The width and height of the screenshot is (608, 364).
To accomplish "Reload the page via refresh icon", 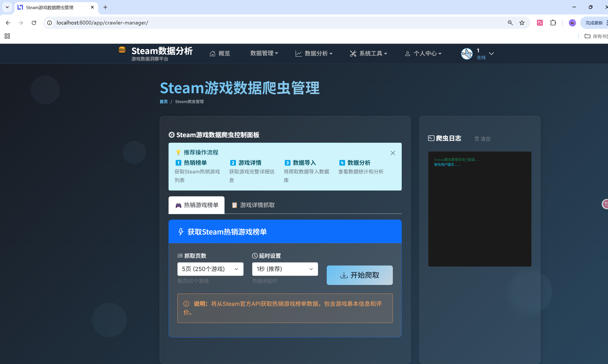I will coord(34,23).
